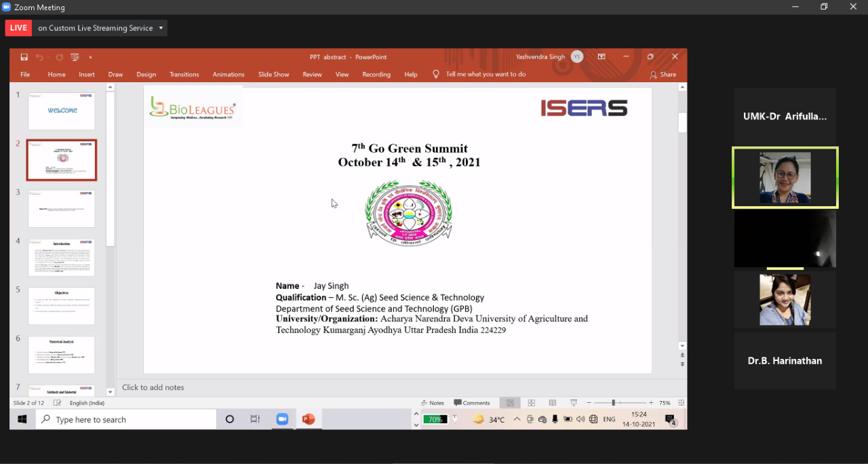This screenshot has height=464, width=868.
Task: Select slide 2 thumbnail in slide panel
Action: point(62,160)
